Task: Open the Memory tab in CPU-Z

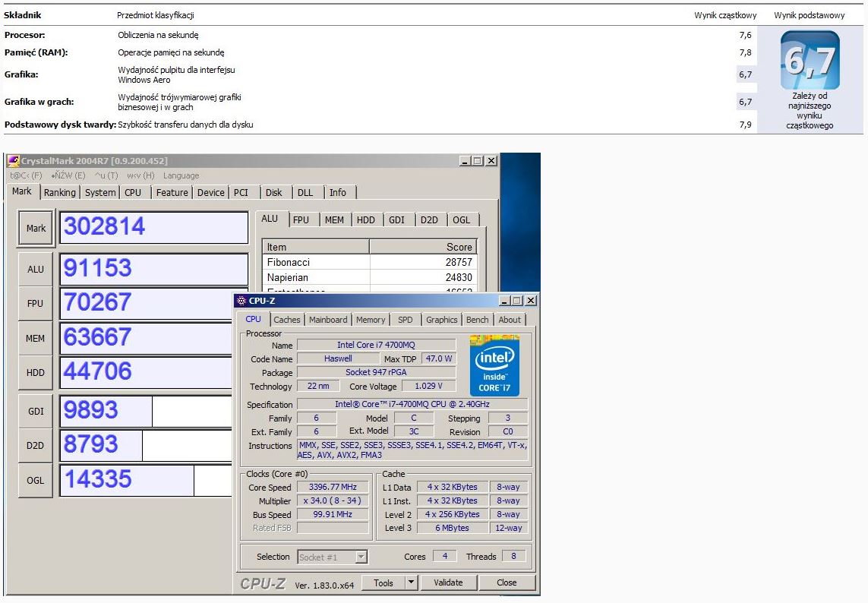Action: [x=371, y=320]
